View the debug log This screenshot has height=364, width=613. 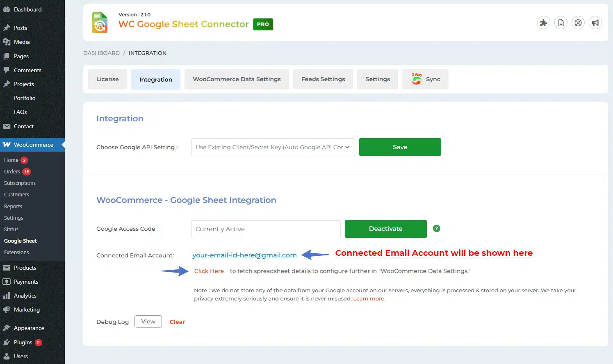pyautogui.click(x=148, y=321)
